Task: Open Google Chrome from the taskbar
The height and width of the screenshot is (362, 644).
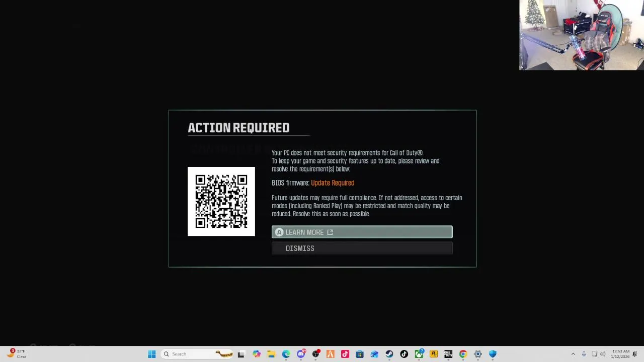Action: coord(463,354)
